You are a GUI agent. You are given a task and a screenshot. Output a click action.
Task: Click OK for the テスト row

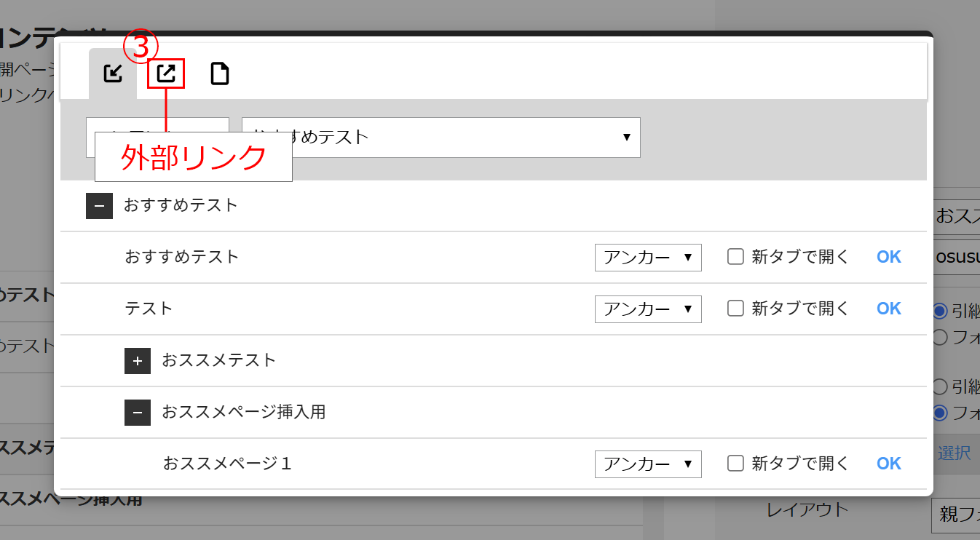(889, 309)
